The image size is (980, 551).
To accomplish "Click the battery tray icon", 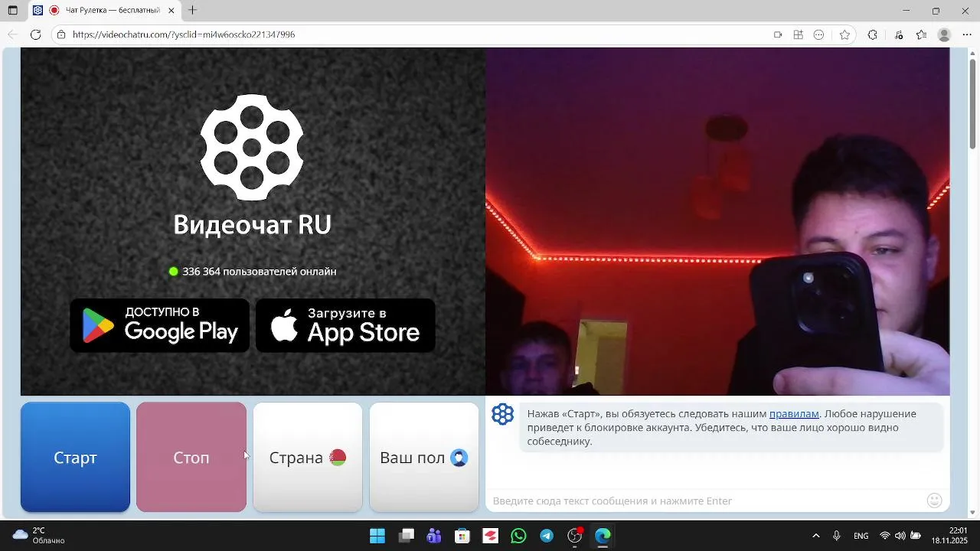I will pos(915,536).
